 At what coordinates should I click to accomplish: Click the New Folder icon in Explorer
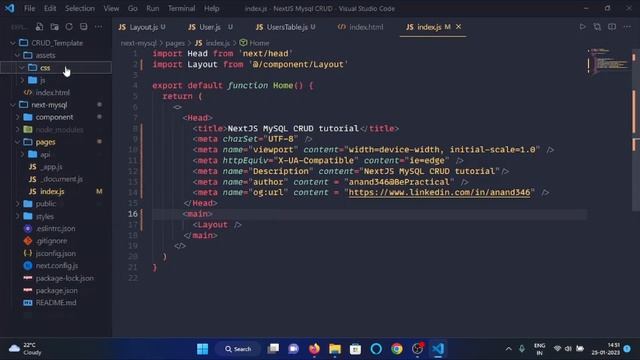[54, 27]
